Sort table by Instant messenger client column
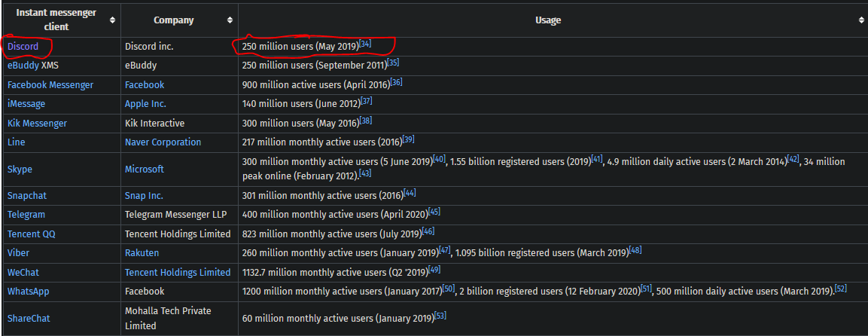868x336 pixels. click(x=112, y=20)
